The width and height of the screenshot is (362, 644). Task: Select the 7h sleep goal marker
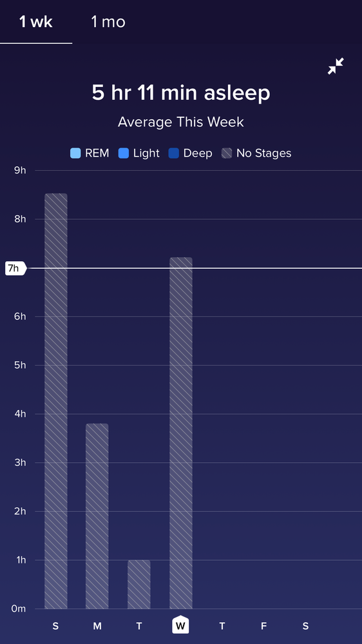click(15, 268)
